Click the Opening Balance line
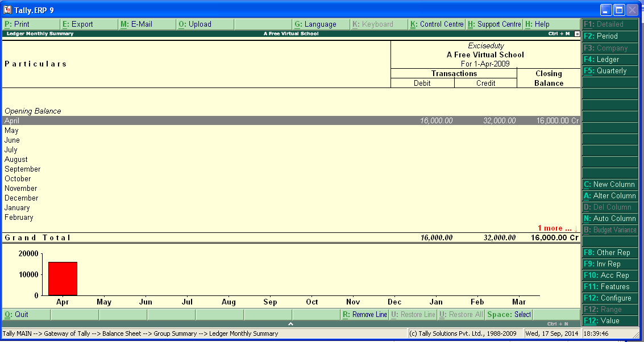 [33, 111]
